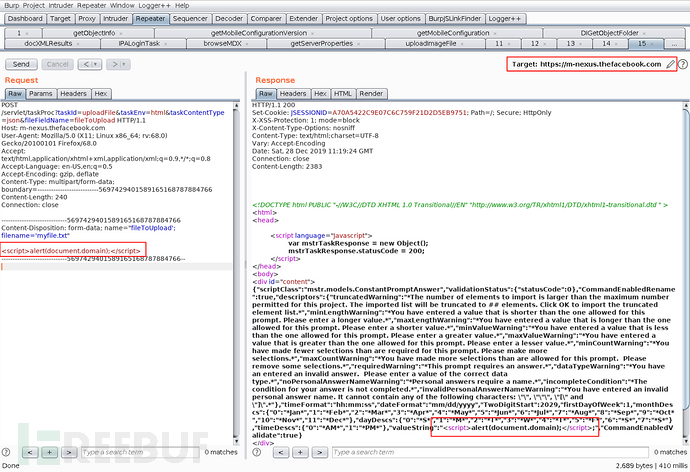Switch to the Proxy tab
Viewport: 690px width, 472px height.
(x=87, y=18)
